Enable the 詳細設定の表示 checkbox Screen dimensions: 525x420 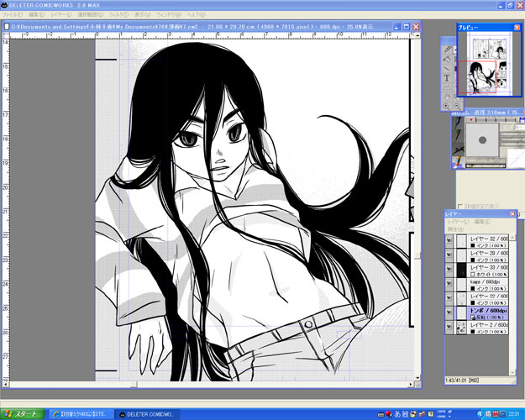coord(460,206)
